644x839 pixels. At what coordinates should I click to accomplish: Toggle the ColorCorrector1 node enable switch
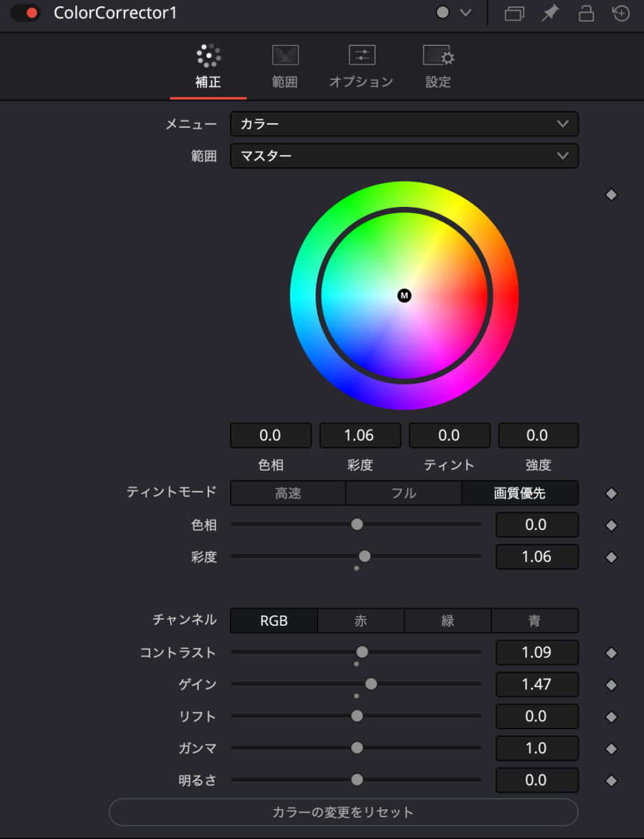pyautogui.click(x=25, y=13)
